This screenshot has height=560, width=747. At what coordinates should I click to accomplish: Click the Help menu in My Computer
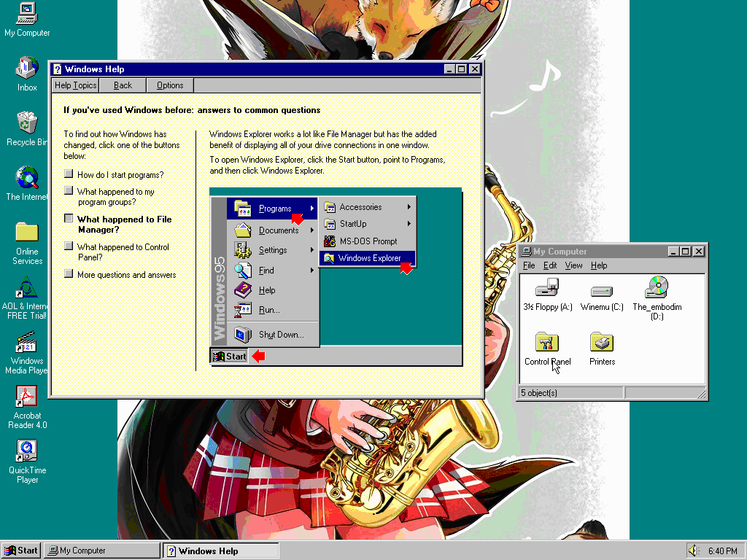[599, 265]
